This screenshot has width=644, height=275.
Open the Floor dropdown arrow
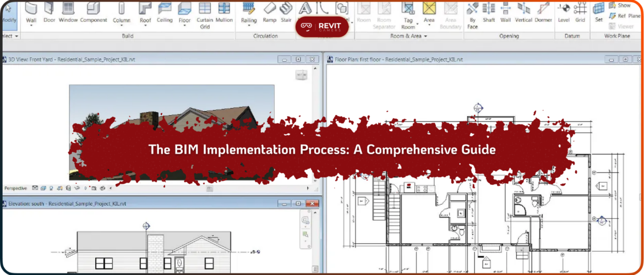[x=184, y=25]
